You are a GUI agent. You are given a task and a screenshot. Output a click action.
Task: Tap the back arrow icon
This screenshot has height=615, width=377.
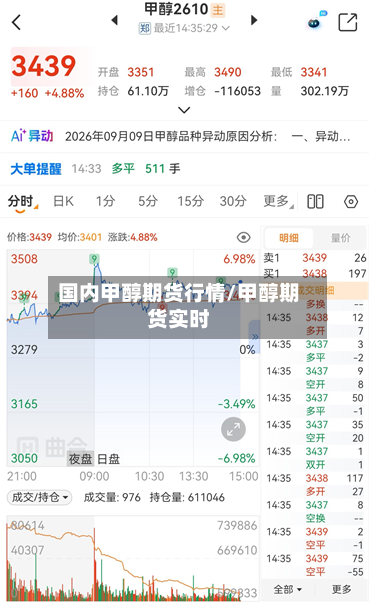(x=16, y=22)
